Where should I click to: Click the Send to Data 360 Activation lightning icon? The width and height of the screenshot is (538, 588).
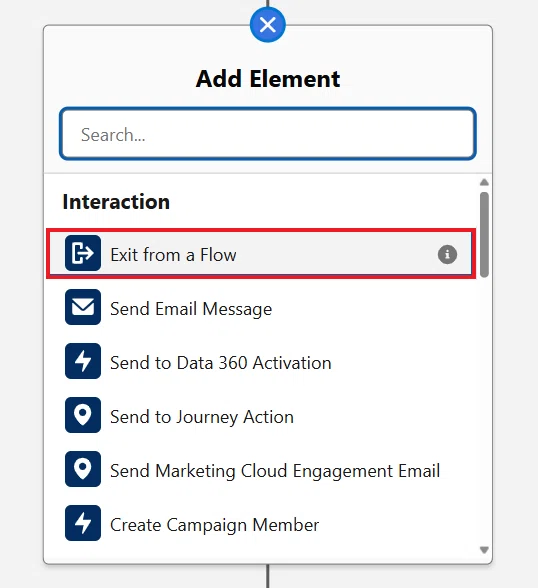(82, 361)
